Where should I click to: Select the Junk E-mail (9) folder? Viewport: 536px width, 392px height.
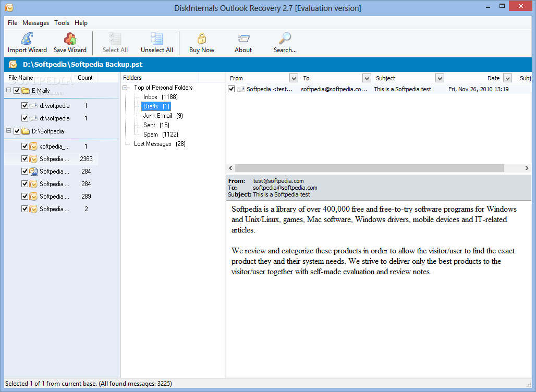tap(163, 116)
